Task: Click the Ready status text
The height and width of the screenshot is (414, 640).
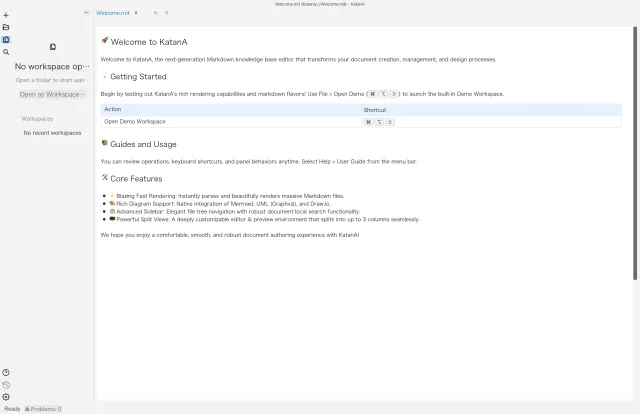Action: tap(12, 409)
